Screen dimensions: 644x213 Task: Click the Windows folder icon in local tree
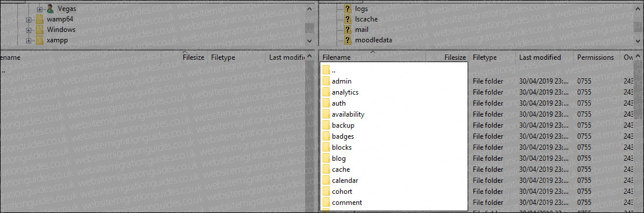[x=40, y=30]
